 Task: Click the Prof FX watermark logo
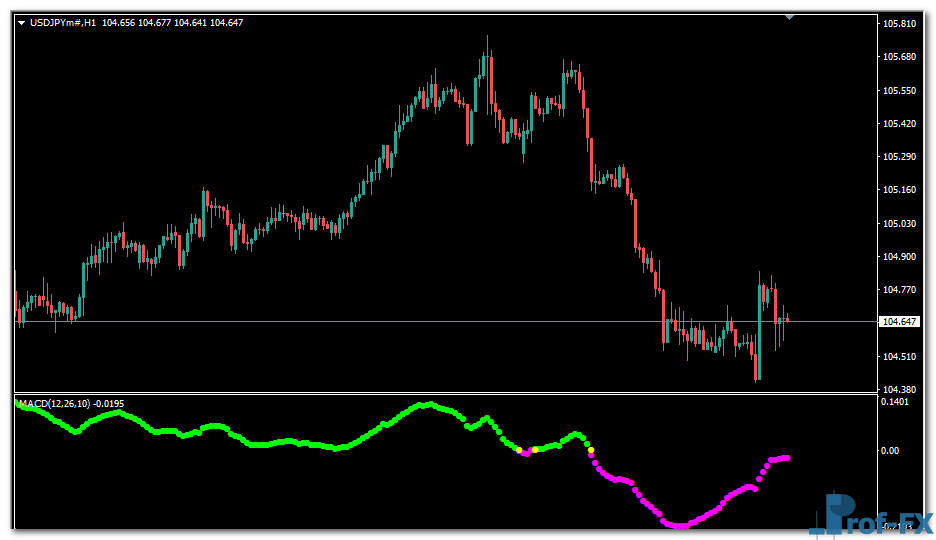[870, 514]
